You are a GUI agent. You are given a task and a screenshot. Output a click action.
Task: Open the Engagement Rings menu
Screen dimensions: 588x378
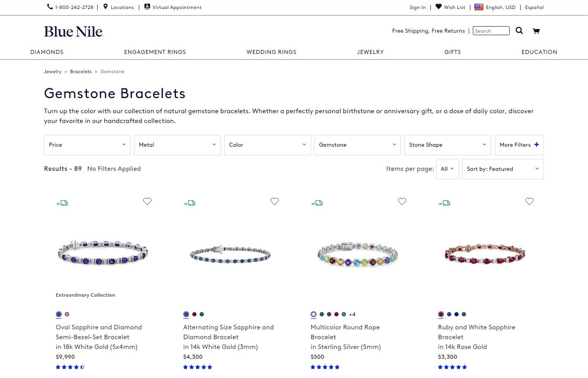point(155,52)
